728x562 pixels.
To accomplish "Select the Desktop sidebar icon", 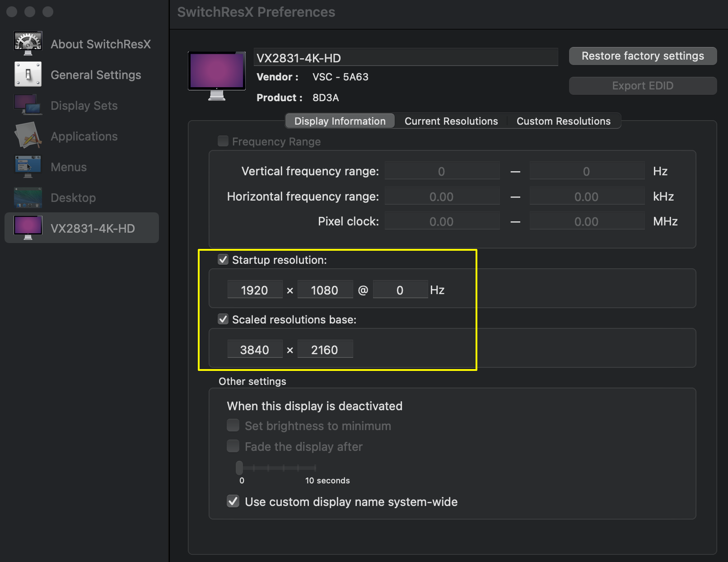I will pyautogui.click(x=28, y=197).
